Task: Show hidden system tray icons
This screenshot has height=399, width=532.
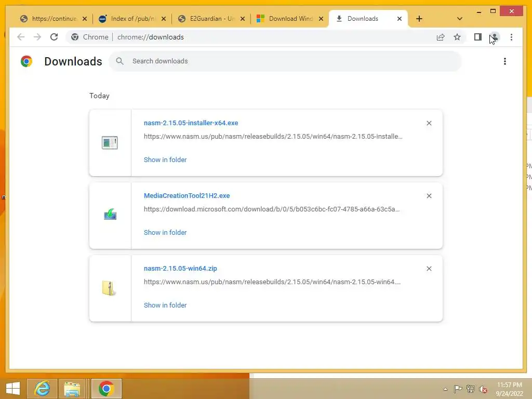Action: [445, 389]
